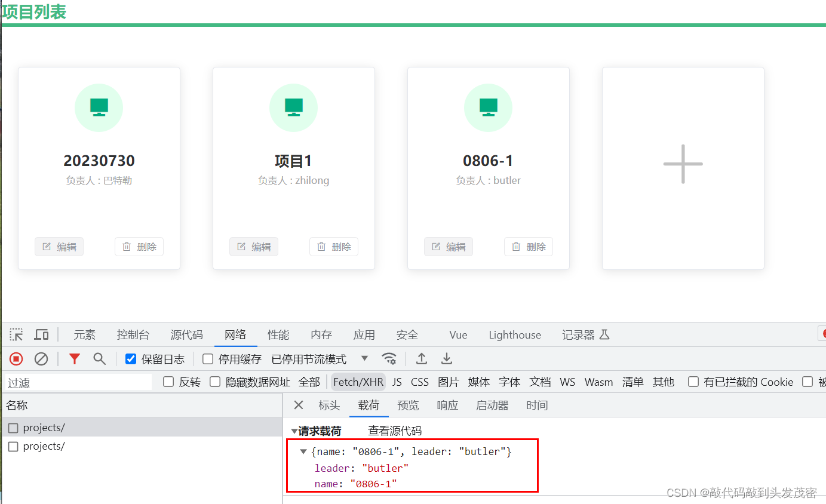Toggle the red network filter funnel
This screenshot has height=504, width=826.
click(x=75, y=359)
